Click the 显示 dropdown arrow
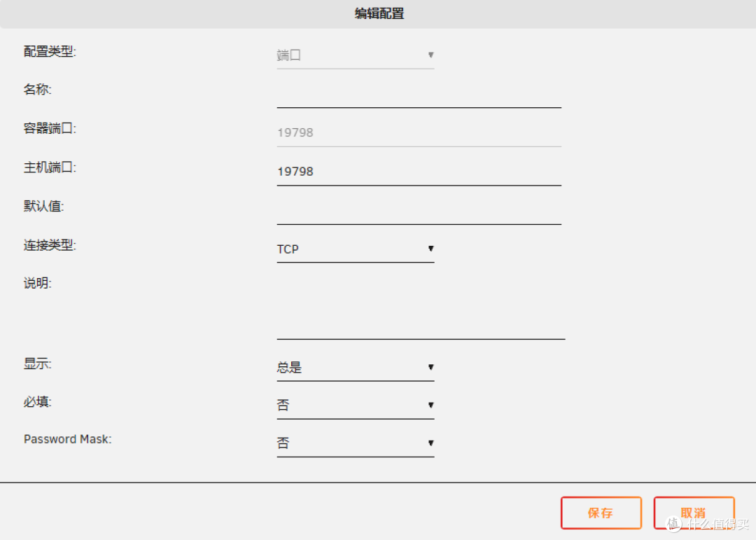Screen dimensions: 756x540 click(431, 367)
